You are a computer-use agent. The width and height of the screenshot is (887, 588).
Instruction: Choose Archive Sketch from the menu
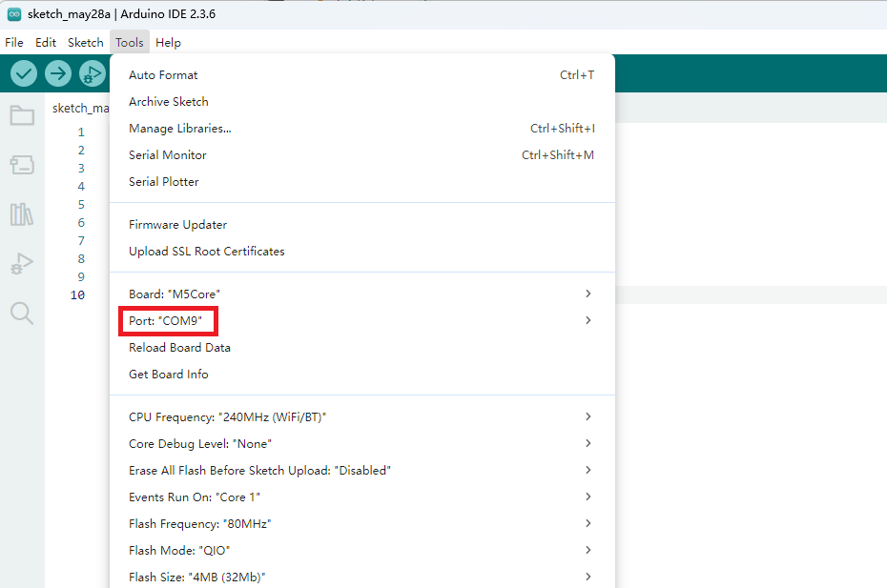[362, 102]
